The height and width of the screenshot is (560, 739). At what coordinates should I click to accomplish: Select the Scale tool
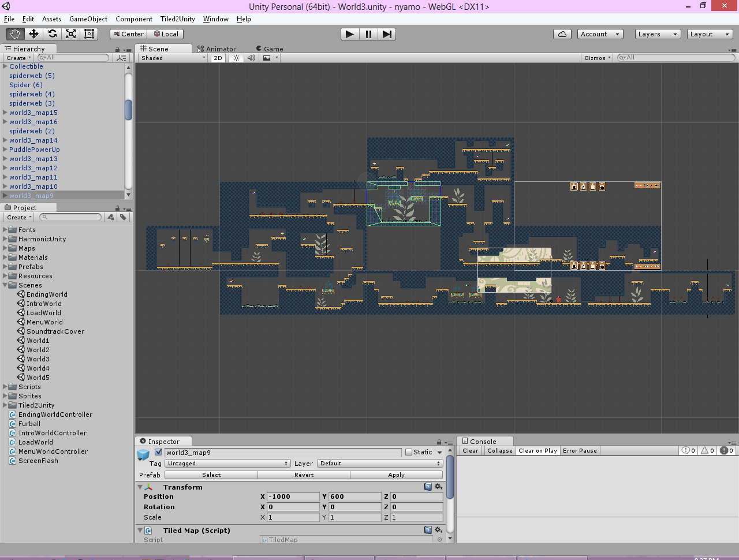pyautogui.click(x=70, y=34)
